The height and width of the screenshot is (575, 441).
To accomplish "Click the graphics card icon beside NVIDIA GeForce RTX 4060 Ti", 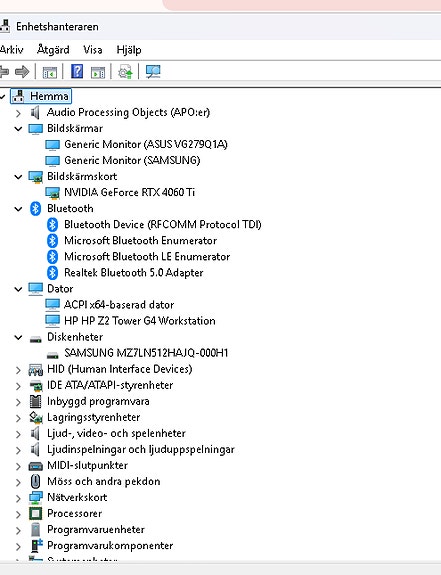I will click(x=52, y=193).
